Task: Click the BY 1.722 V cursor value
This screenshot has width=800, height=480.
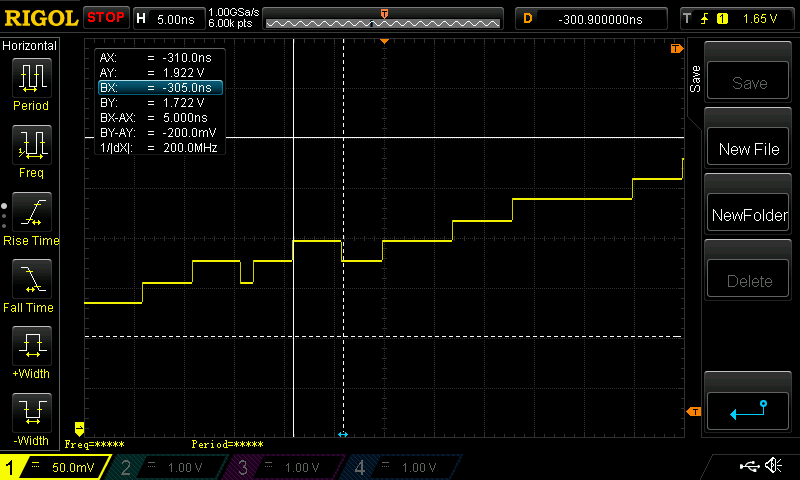Action: point(183,103)
